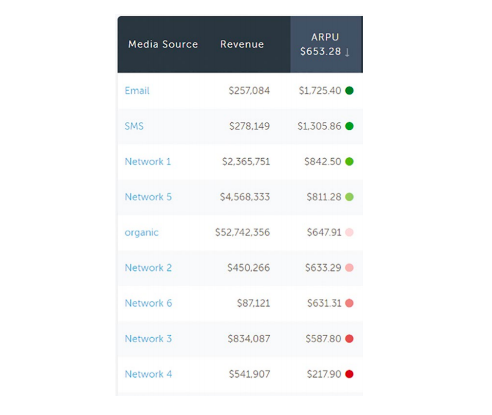Click the green dot next to $842.50
Screen dimensions: 492x415
coord(349,161)
